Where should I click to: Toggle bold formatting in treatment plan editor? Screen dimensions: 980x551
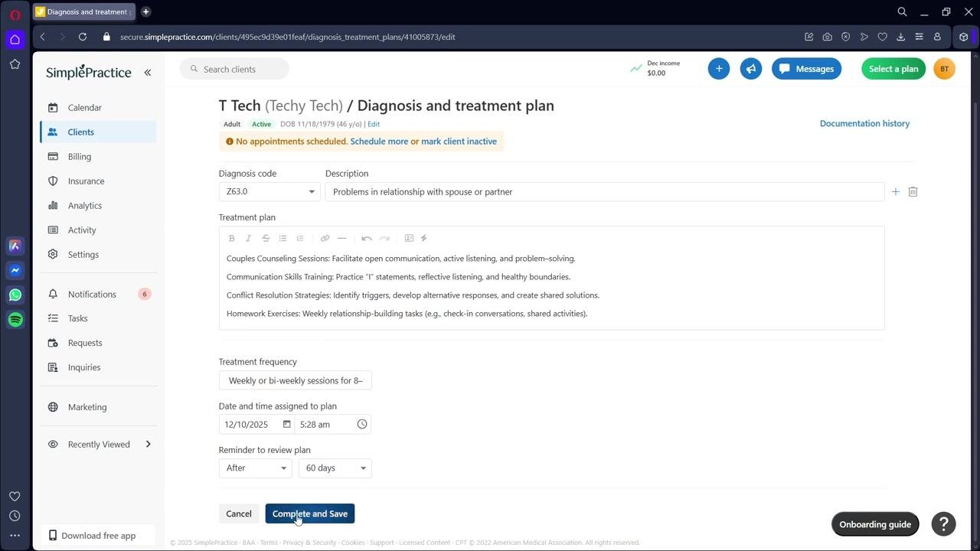click(x=231, y=238)
